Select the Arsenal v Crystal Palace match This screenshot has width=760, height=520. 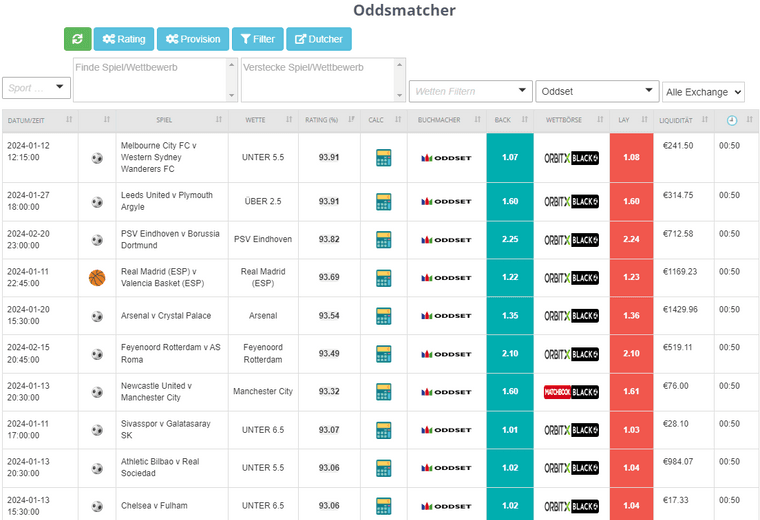click(x=166, y=315)
